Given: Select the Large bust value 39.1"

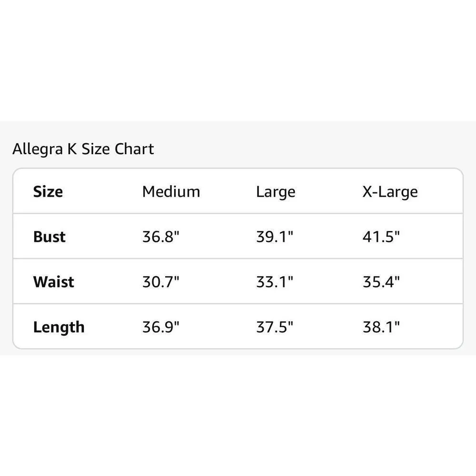Looking at the screenshot, I should 275,237.
